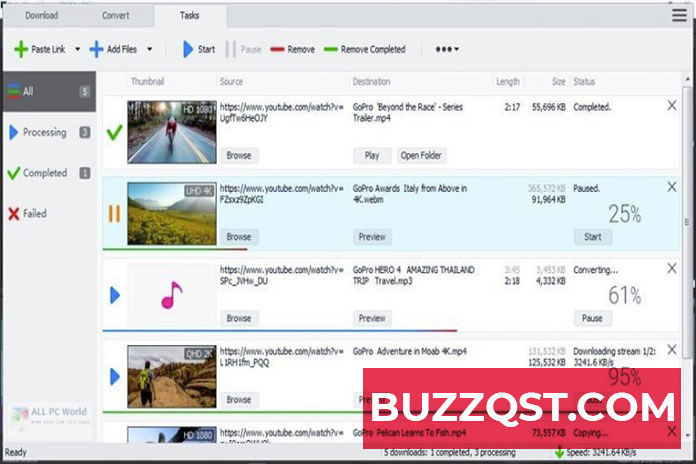Click the pink music note thumbnail
The height and width of the screenshot is (464, 696).
click(172, 295)
